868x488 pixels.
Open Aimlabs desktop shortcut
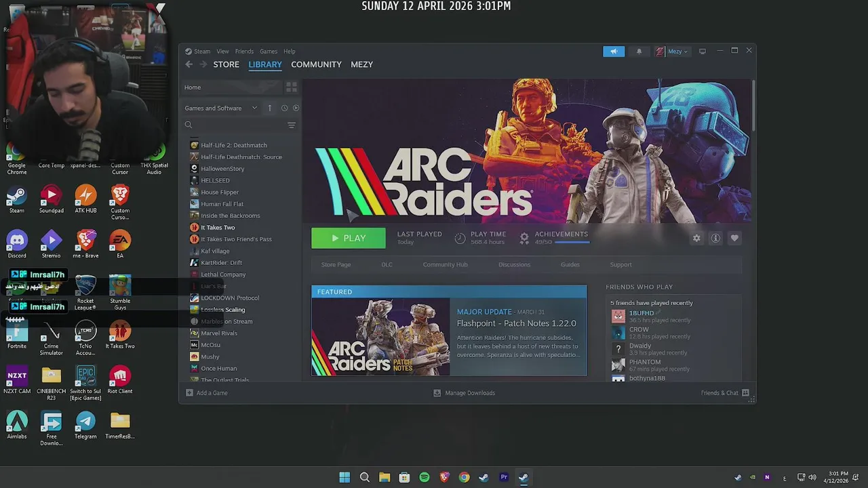[x=17, y=425]
